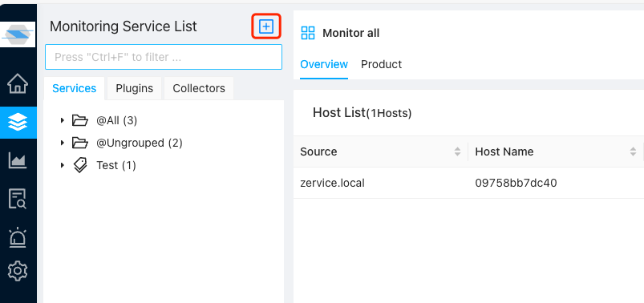Sort by the Source column arrows
Screen dimensions: 644x303
click(x=457, y=152)
